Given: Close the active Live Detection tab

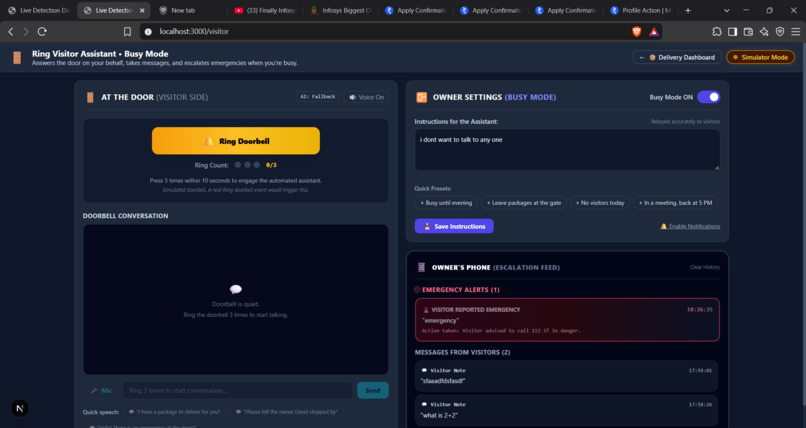Looking at the screenshot, I should pos(142,10).
